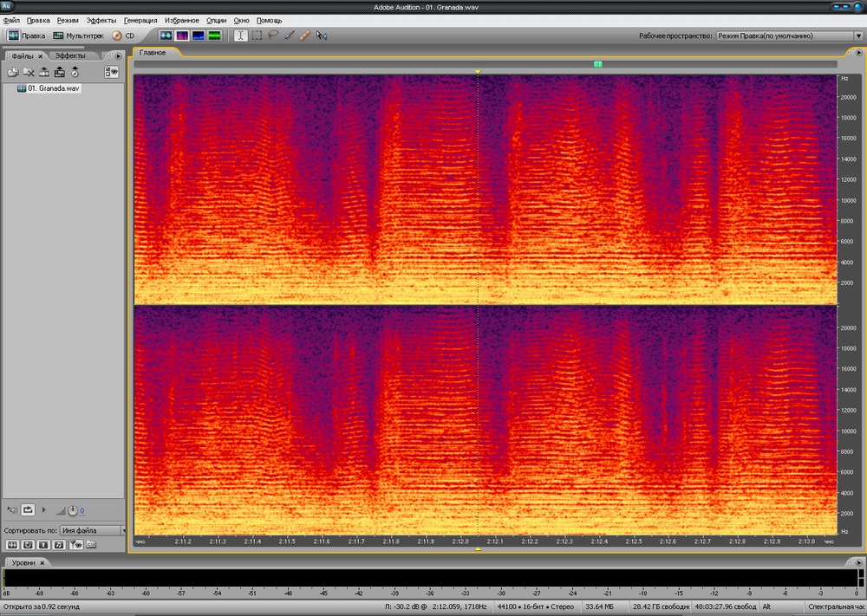The width and height of the screenshot is (867, 616).
Task: Click status text 28.42 ГБ свободн
Action: [661, 606]
